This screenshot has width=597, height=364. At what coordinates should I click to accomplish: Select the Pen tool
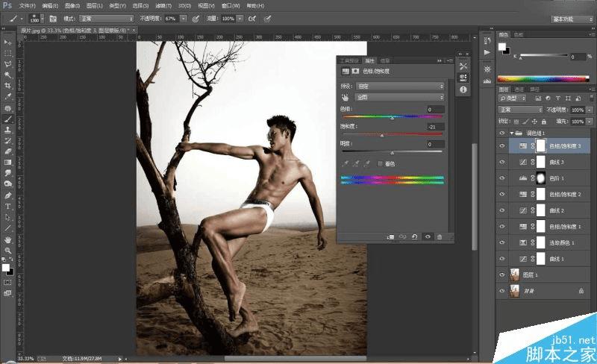7,195
